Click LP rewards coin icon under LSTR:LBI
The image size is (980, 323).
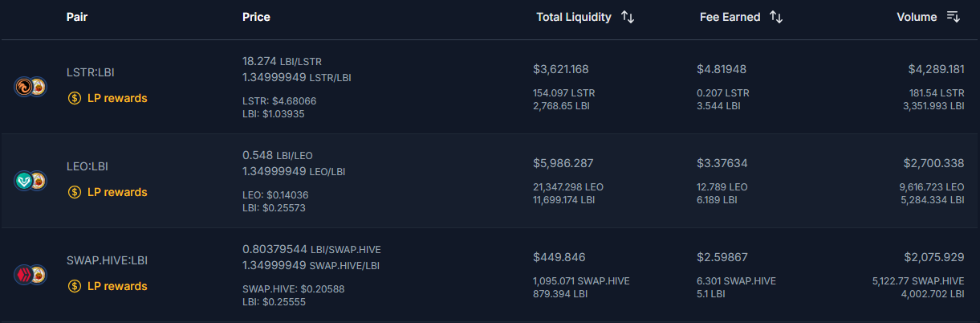click(75, 98)
